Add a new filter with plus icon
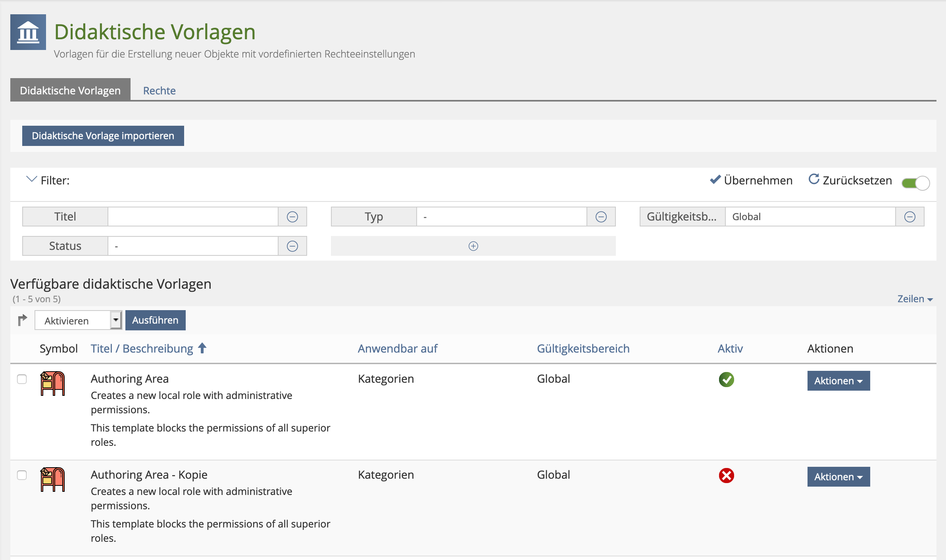Viewport: 946px width, 560px height. [473, 246]
